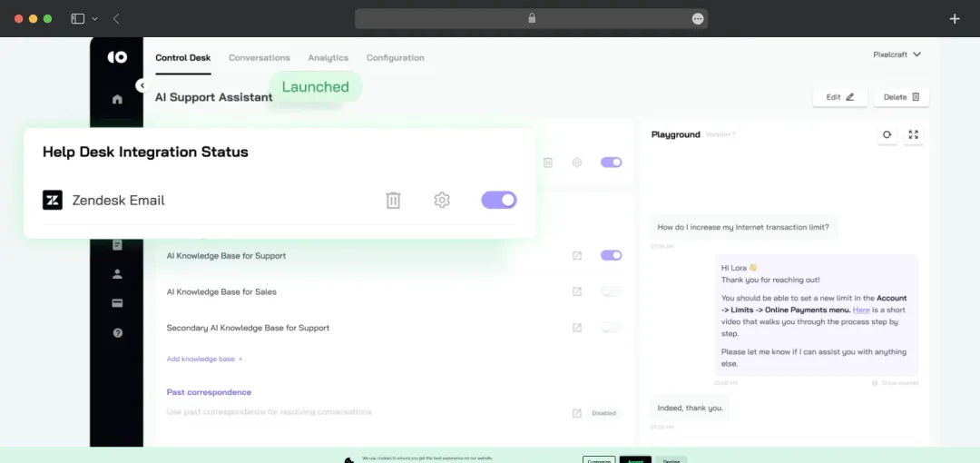Click the Launched status badge
This screenshot has height=463, width=980.
click(316, 87)
